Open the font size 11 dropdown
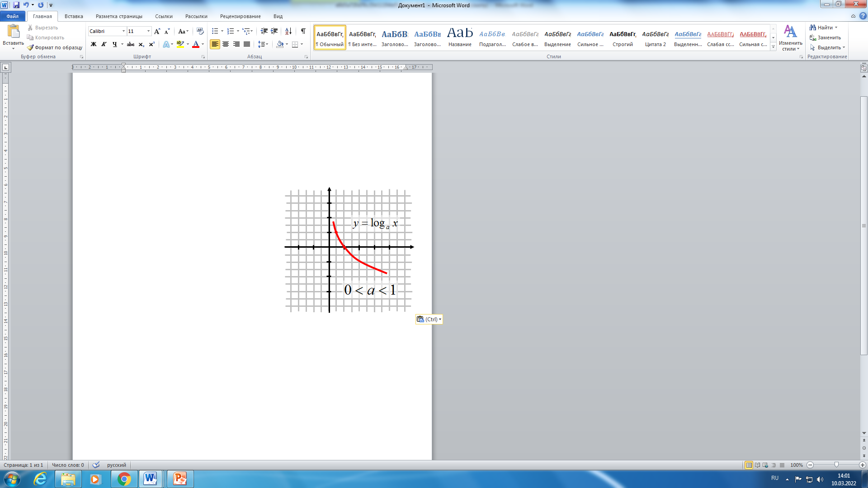 (148, 31)
